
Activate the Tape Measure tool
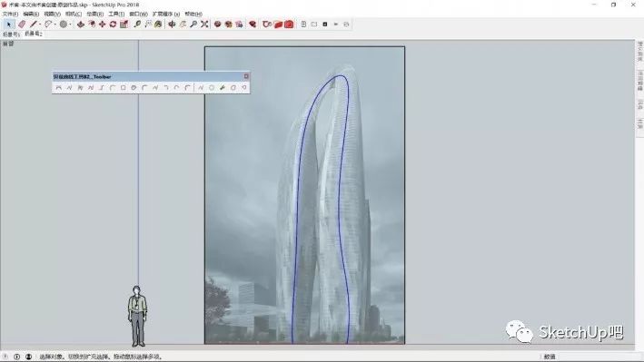[137, 24]
